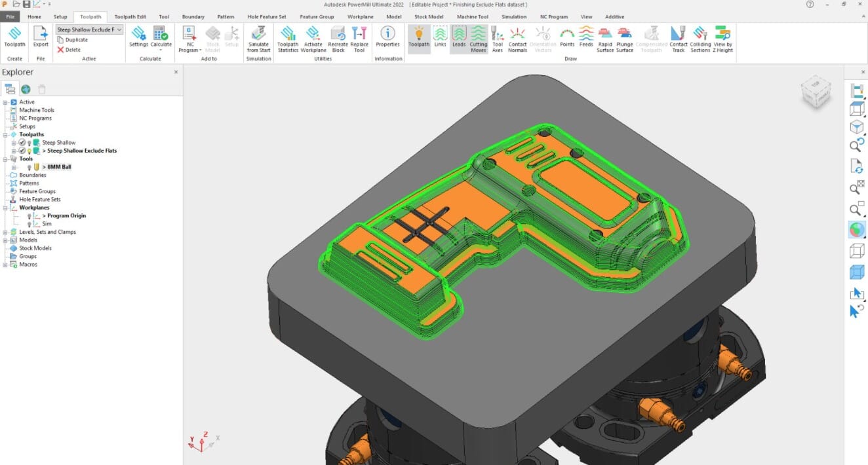Switch to the Simulation ribbon tab
Viewport: 868px width, 465px height.
pos(514,16)
